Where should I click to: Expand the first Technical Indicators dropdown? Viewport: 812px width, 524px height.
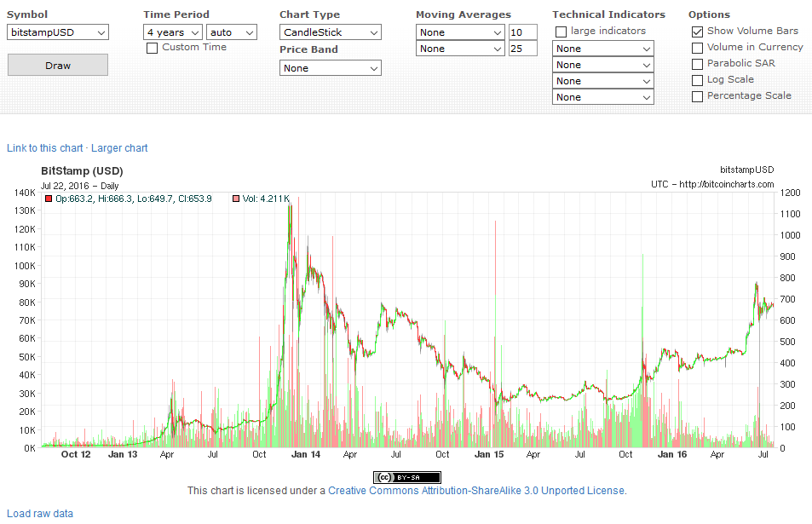coord(602,49)
